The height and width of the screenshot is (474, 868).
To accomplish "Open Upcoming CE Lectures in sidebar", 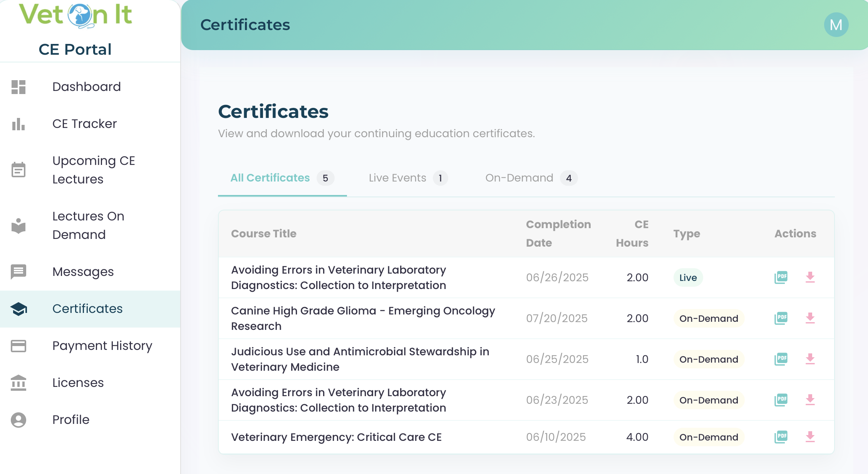I will point(93,170).
